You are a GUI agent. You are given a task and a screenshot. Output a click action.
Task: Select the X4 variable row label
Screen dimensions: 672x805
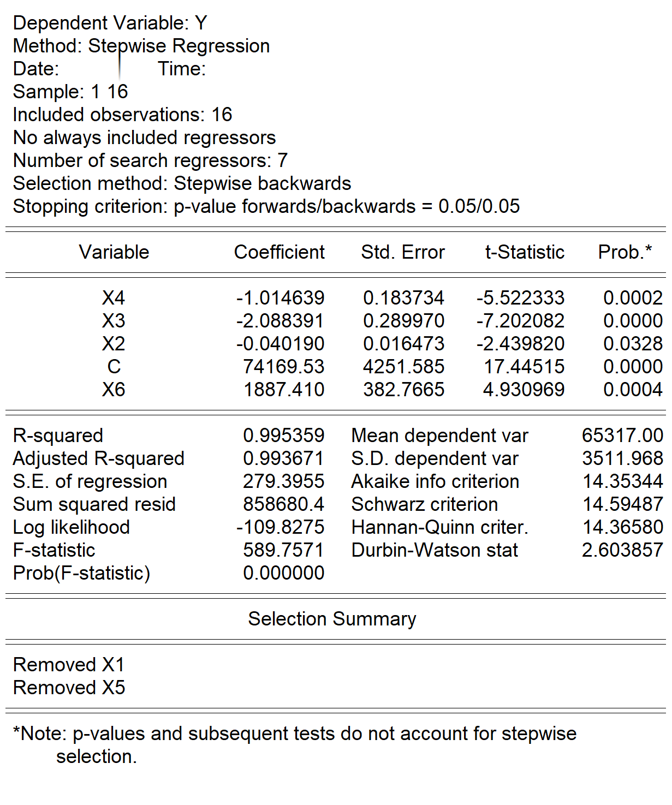pyautogui.click(x=114, y=298)
